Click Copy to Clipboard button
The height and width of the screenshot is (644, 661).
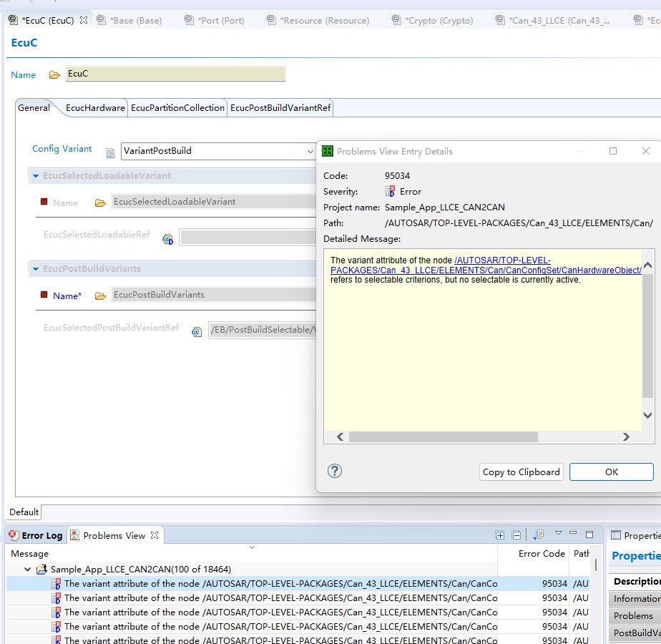click(x=521, y=472)
